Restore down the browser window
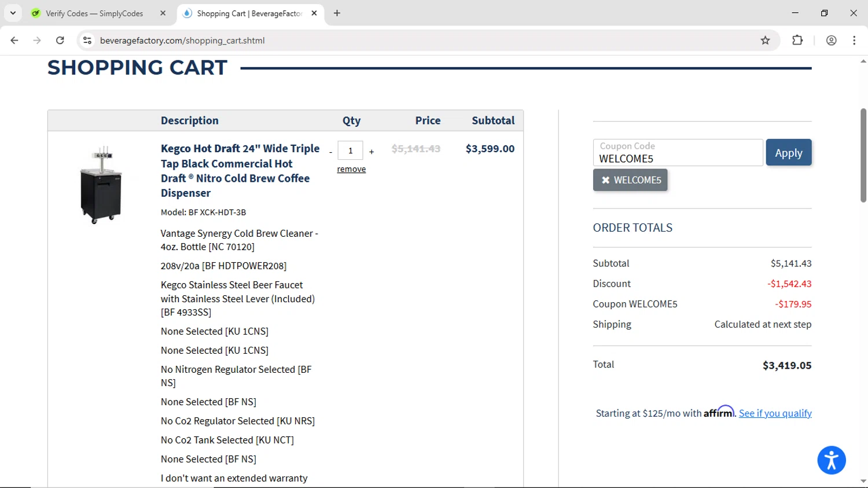 tap(824, 13)
